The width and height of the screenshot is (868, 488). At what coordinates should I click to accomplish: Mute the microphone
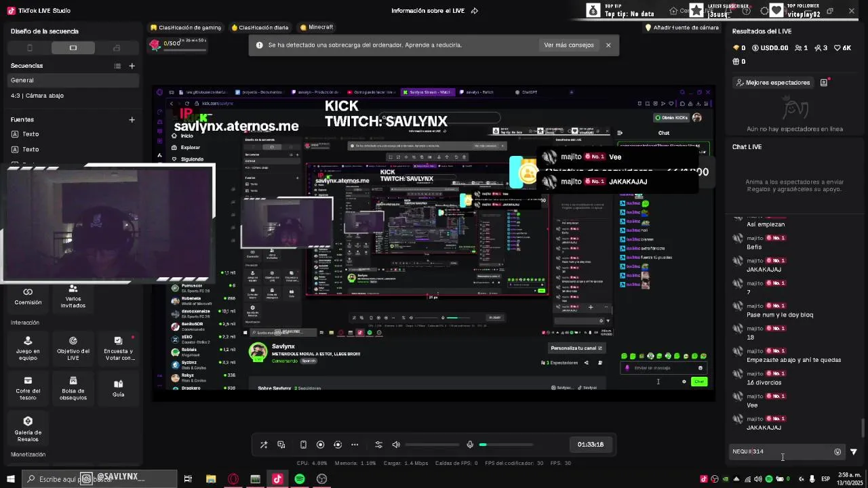pos(470,445)
